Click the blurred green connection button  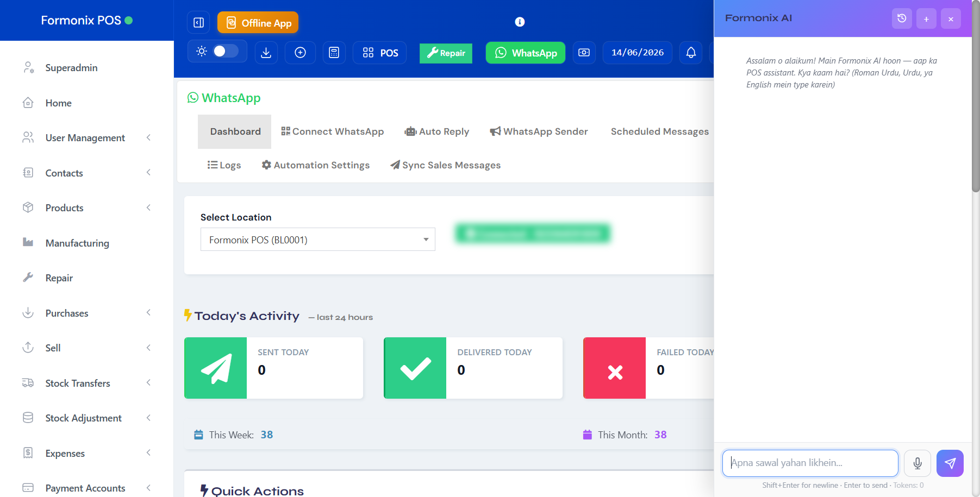click(x=533, y=234)
